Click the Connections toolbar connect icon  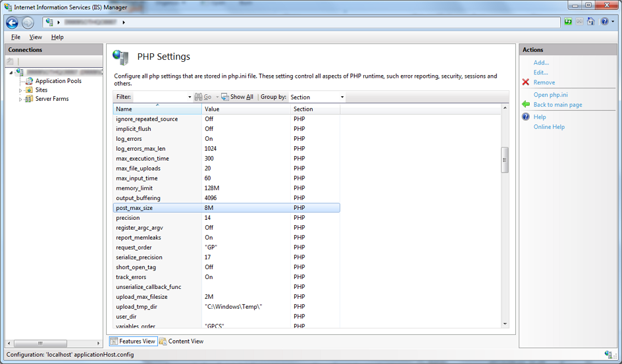[x=11, y=61]
